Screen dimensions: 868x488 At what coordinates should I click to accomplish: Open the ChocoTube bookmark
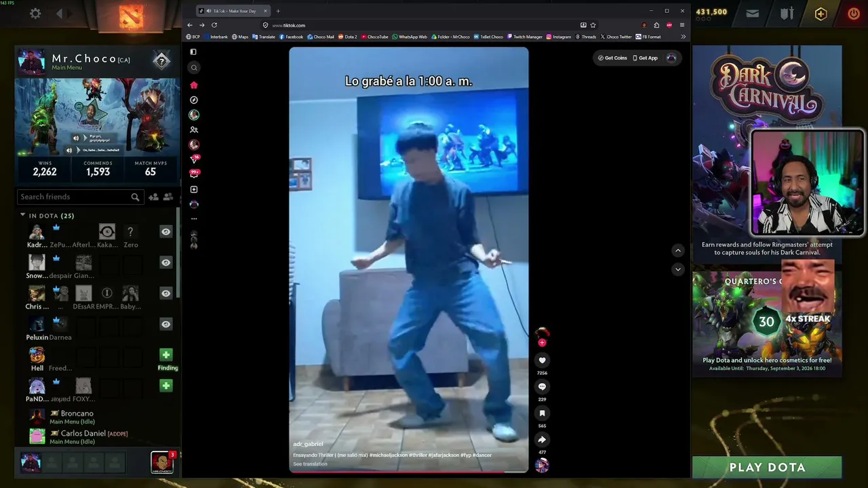[x=375, y=37]
